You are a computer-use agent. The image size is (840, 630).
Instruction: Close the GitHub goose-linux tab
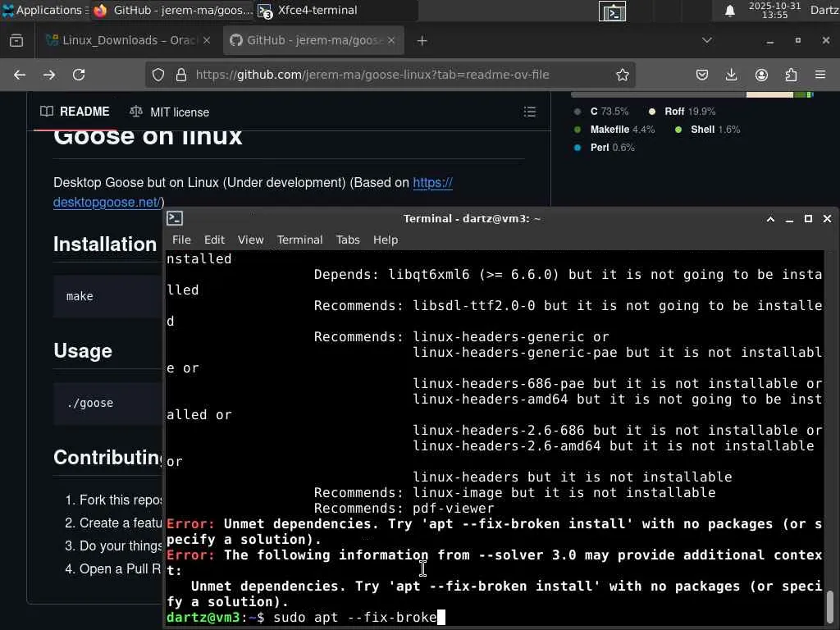coord(391,40)
